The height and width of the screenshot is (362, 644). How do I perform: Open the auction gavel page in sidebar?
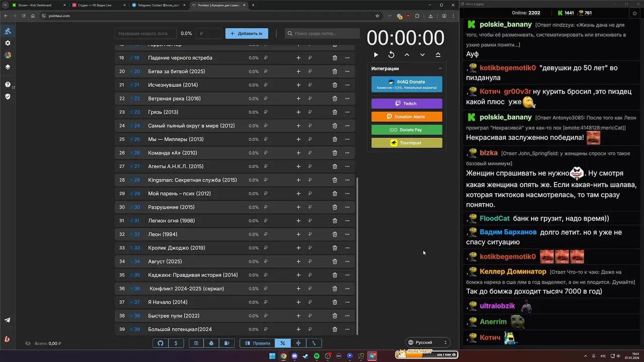point(8,31)
